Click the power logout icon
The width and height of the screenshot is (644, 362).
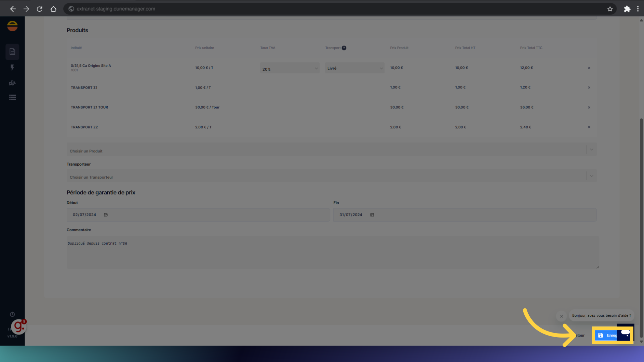12,314
